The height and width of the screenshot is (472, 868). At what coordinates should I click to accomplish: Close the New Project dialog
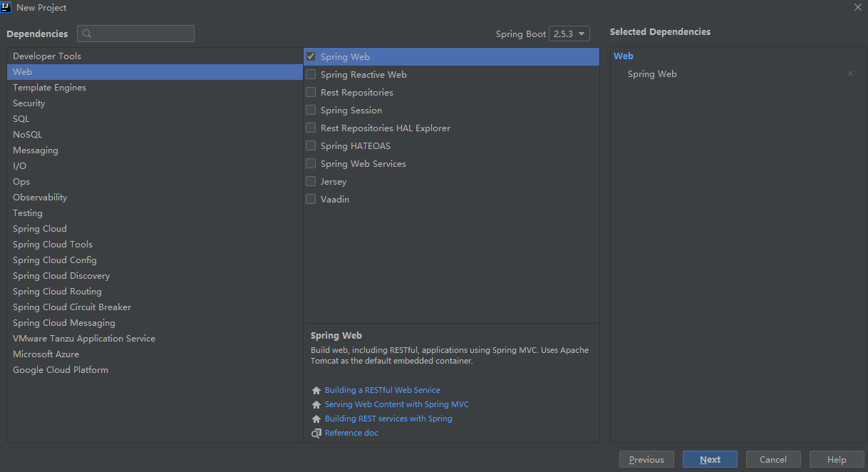click(x=857, y=7)
